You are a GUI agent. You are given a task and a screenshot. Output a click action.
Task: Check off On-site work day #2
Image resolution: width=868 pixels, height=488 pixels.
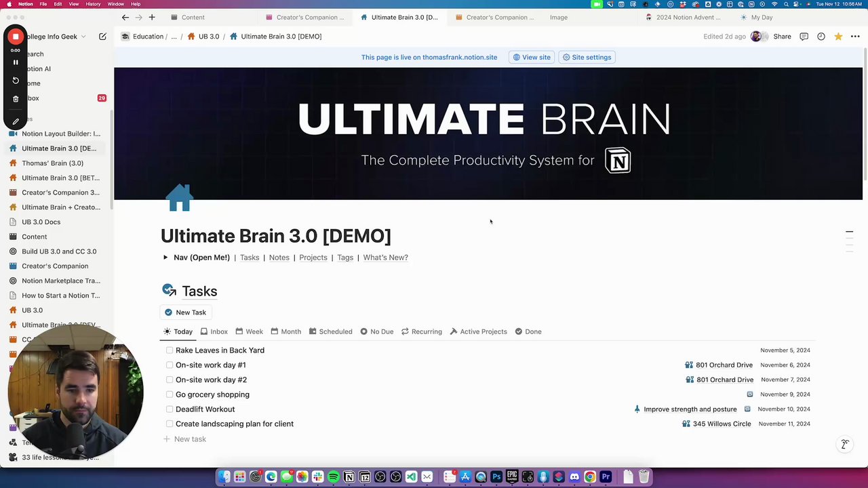click(170, 380)
